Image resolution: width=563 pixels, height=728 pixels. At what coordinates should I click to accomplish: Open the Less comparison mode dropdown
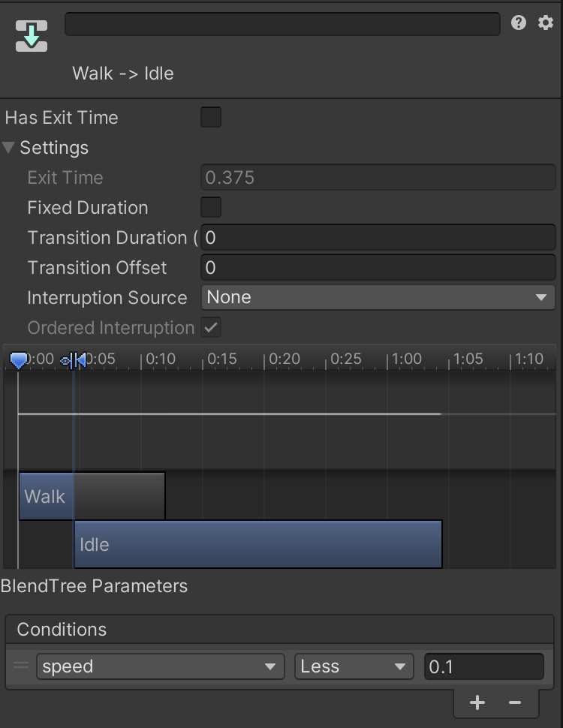(x=354, y=666)
